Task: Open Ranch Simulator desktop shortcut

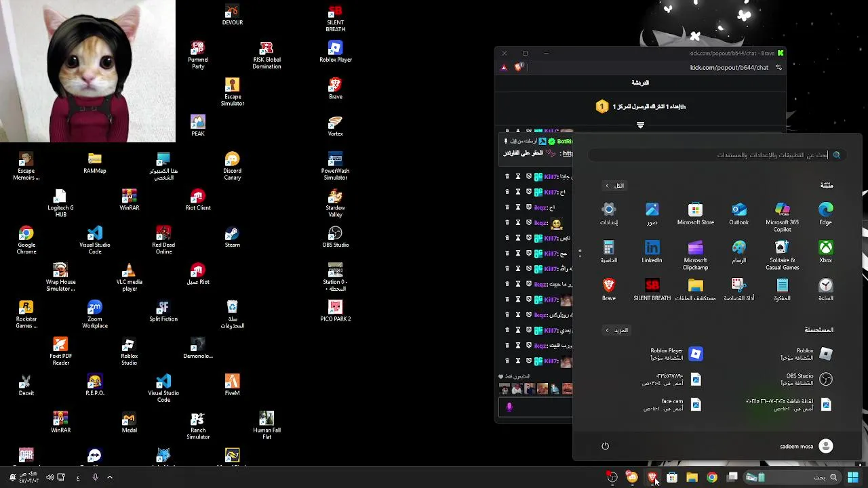Action: [197, 426]
